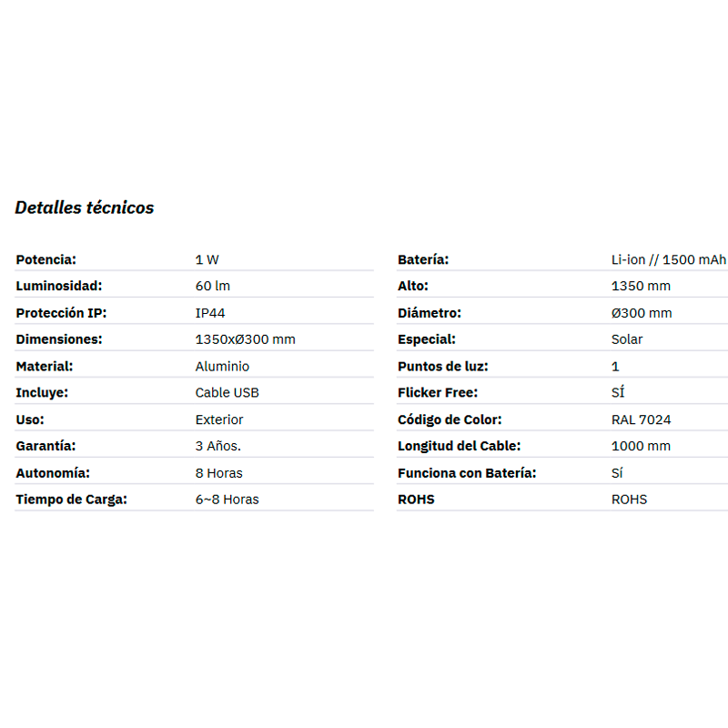
Task: Select the Aluminio material value
Action: 222,367
